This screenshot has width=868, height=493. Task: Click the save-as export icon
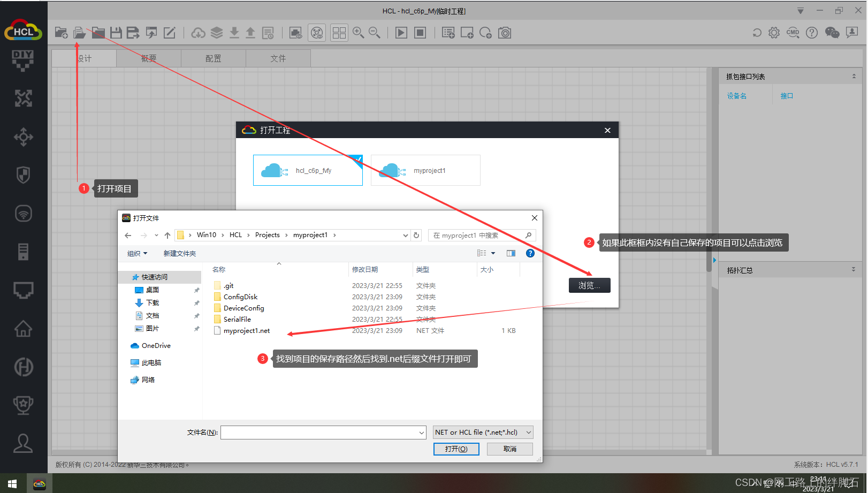point(133,33)
